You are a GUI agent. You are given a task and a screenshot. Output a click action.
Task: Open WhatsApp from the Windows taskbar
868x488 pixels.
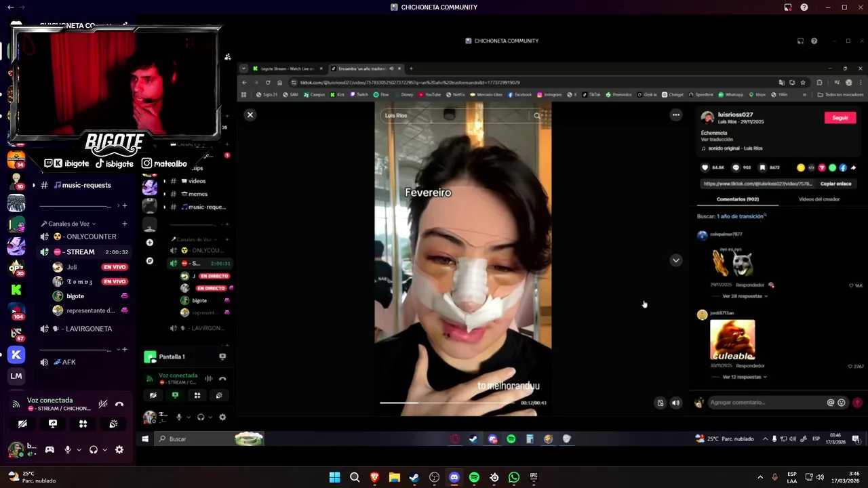point(514,478)
